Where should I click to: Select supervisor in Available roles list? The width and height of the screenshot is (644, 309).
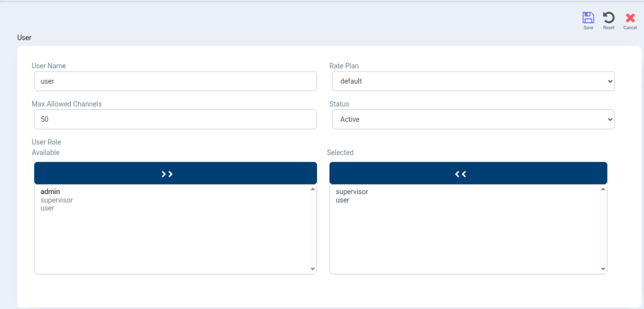coord(57,200)
